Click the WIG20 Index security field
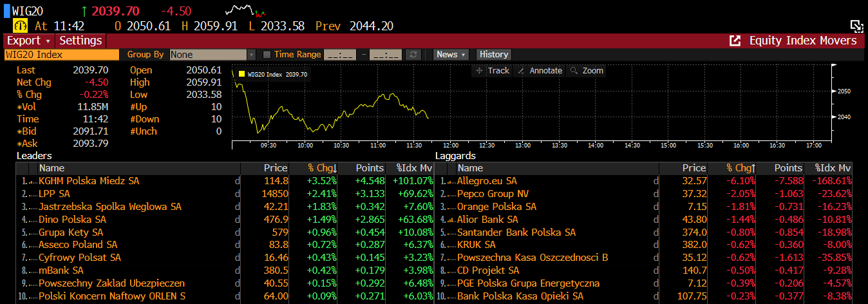The height and width of the screenshot is (304, 868). [61, 55]
